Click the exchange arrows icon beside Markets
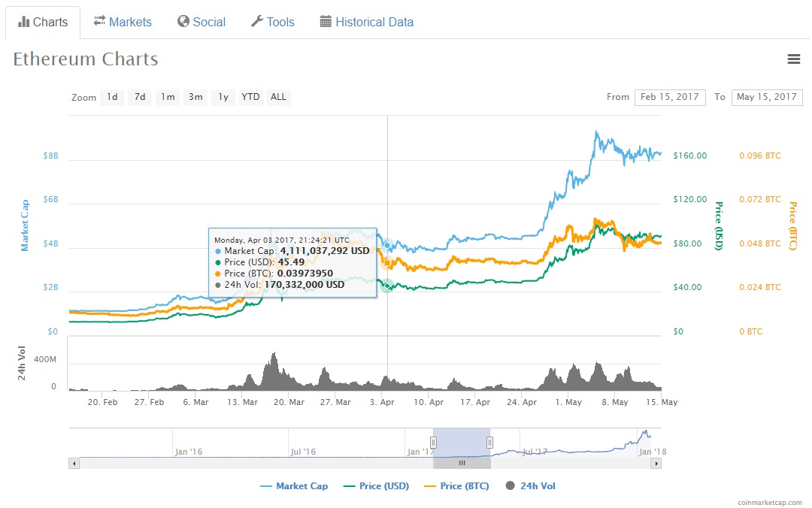The width and height of the screenshot is (812, 508). click(99, 21)
